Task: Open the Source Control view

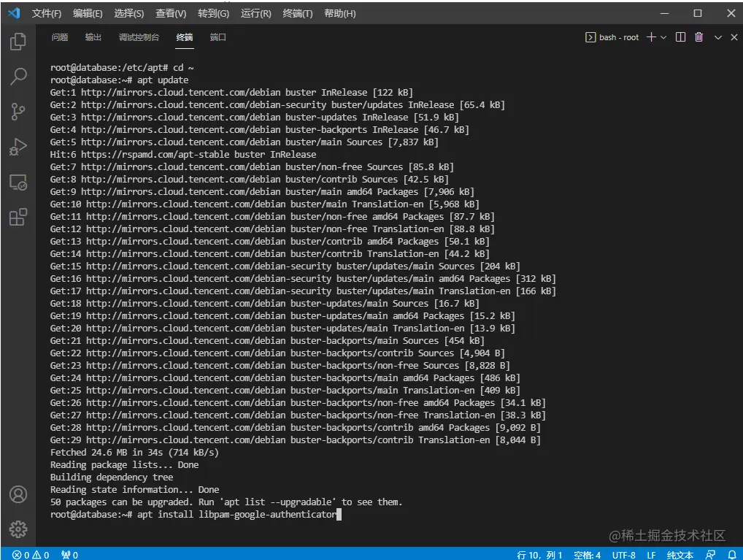Action: 18,112
